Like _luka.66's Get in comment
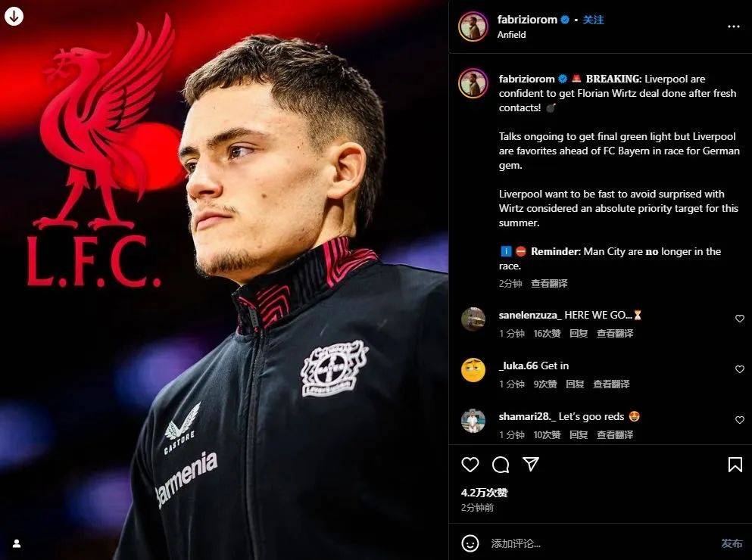Viewport: 752px width, 560px height. pos(740,369)
